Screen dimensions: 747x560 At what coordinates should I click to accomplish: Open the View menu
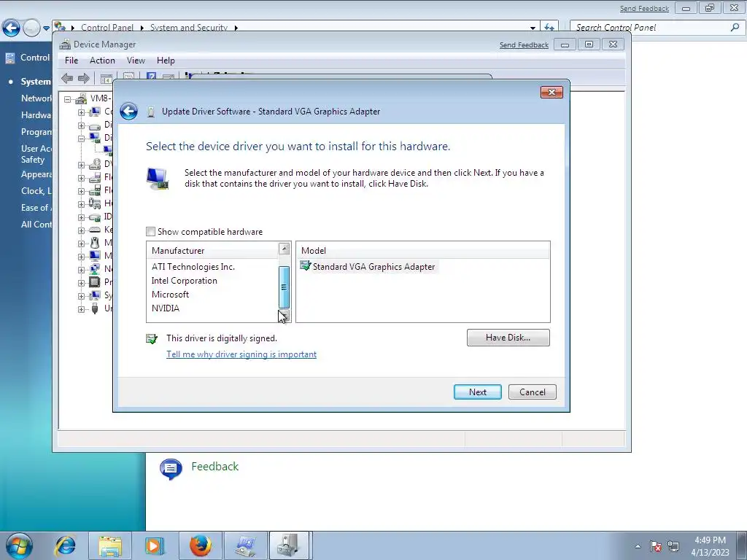tap(136, 61)
